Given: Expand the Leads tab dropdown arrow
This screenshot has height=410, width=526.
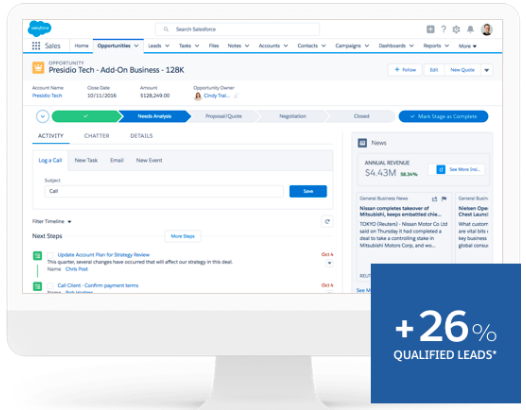Looking at the screenshot, I should (x=167, y=46).
